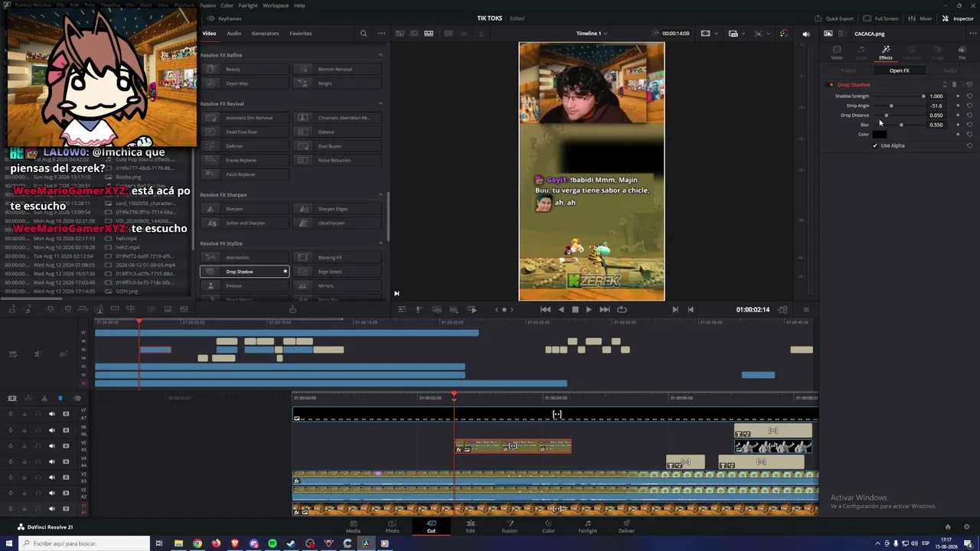Open the Inspector three-dot options menu
This screenshot has height=551, width=980.
tap(972, 34)
